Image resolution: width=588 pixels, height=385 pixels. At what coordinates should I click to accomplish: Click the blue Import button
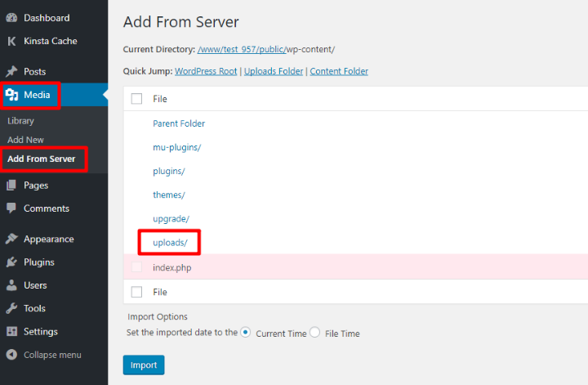144,365
